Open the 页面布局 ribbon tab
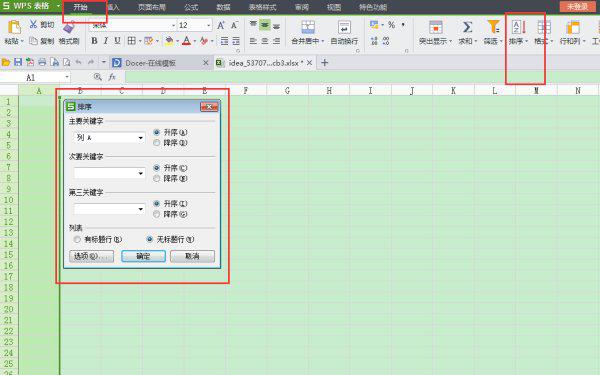600x375 pixels. click(x=152, y=7)
